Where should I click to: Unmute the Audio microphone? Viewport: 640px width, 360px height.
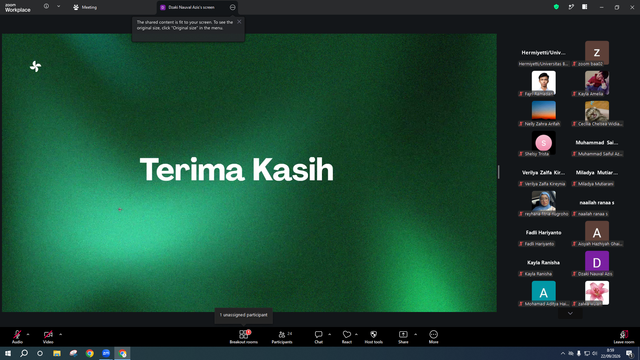coord(17,337)
